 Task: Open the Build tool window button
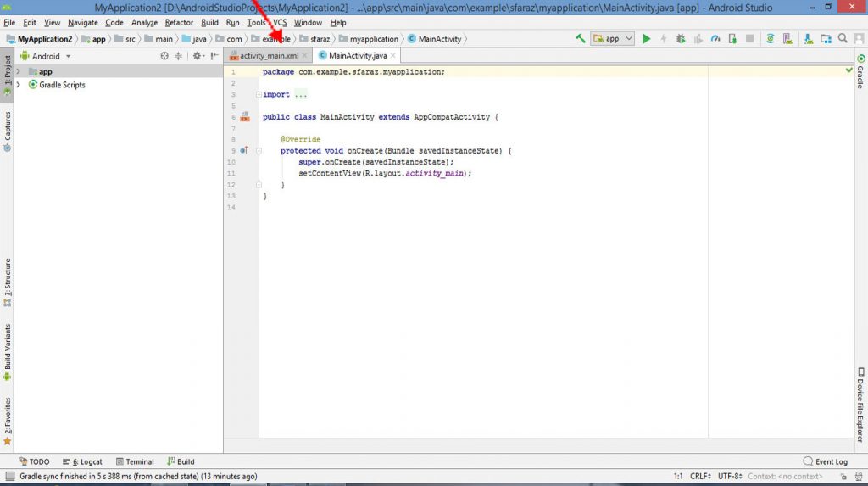click(x=181, y=461)
